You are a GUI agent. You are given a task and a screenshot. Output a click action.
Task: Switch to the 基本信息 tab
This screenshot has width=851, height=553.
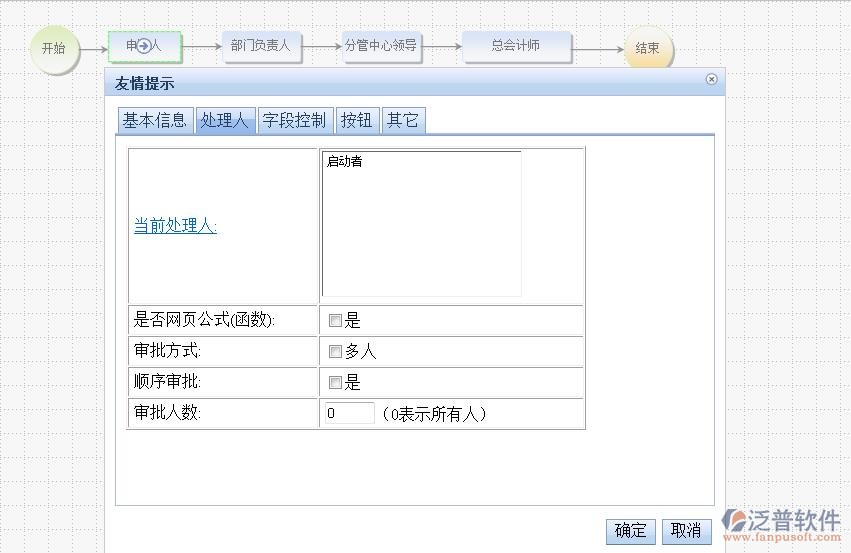point(154,121)
